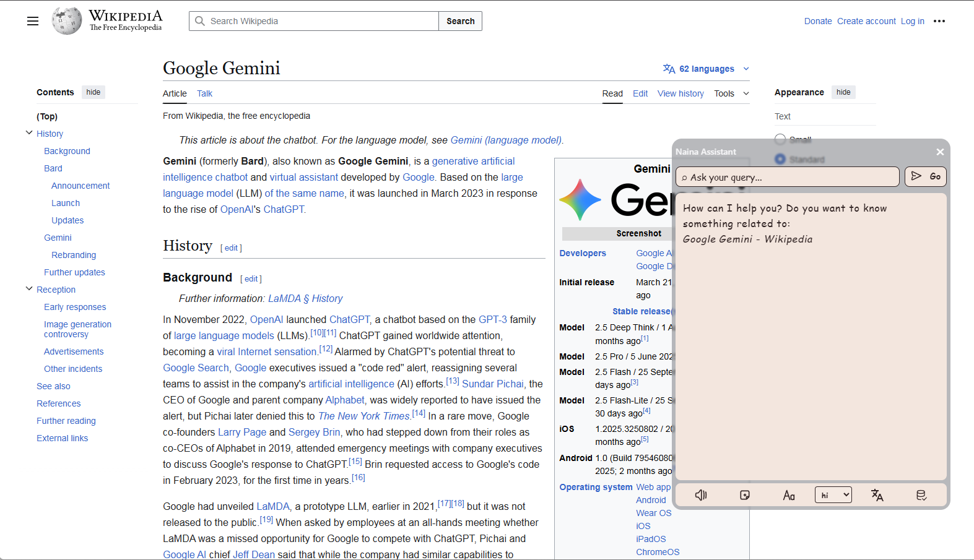Click the Aa font size icon in Naina Assistant
This screenshot has width=974, height=560.
click(789, 495)
